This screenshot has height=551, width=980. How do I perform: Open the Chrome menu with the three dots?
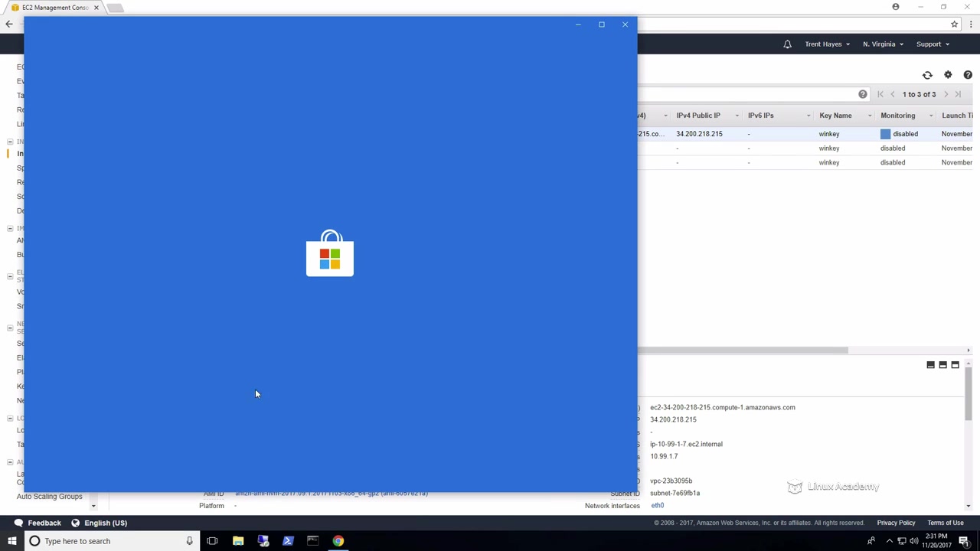[x=971, y=24]
